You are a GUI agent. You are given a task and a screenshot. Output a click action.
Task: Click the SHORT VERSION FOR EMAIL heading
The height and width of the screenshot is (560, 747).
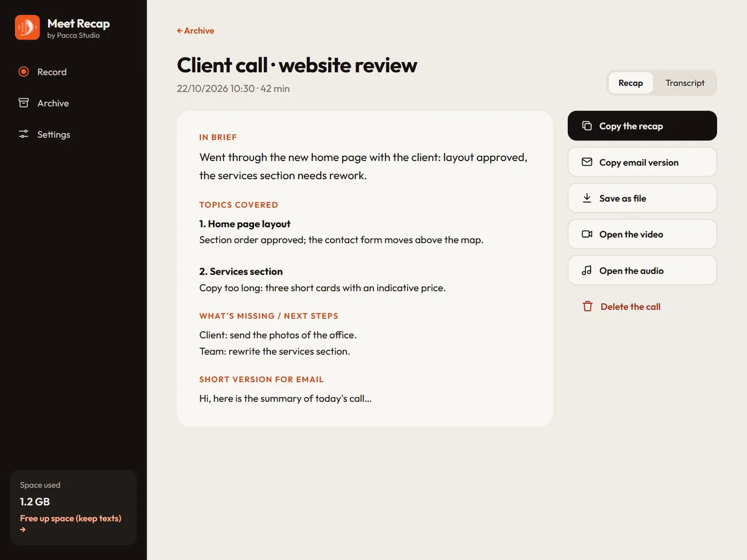[x=261, y=379]
